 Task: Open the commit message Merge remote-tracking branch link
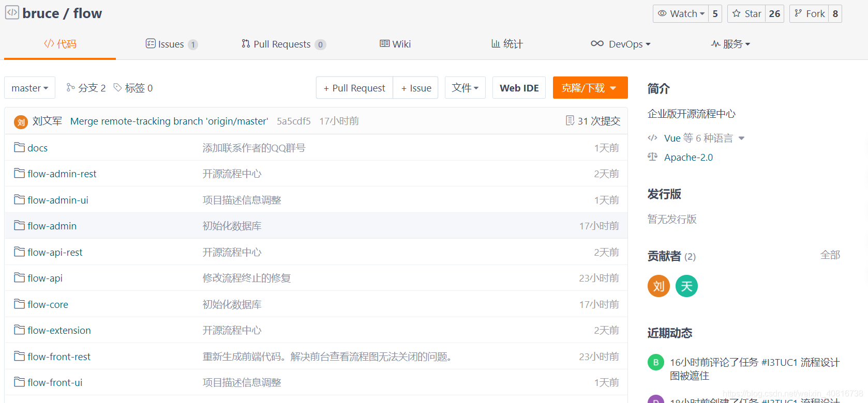tap(169, 121)
